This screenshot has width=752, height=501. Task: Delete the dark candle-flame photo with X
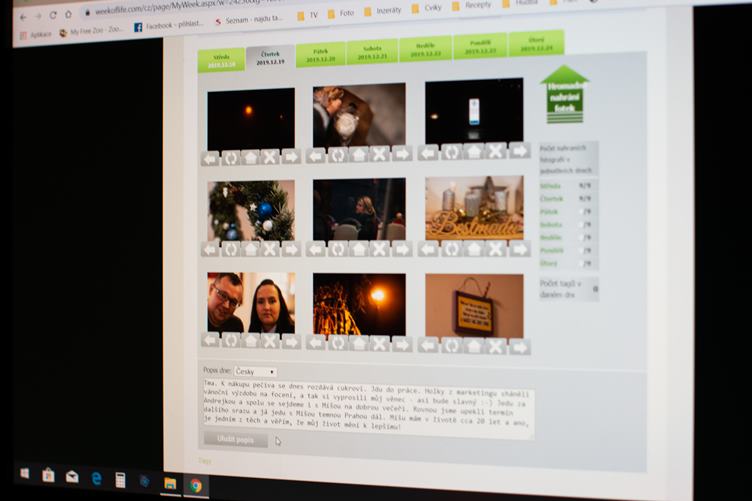point(270,157)
